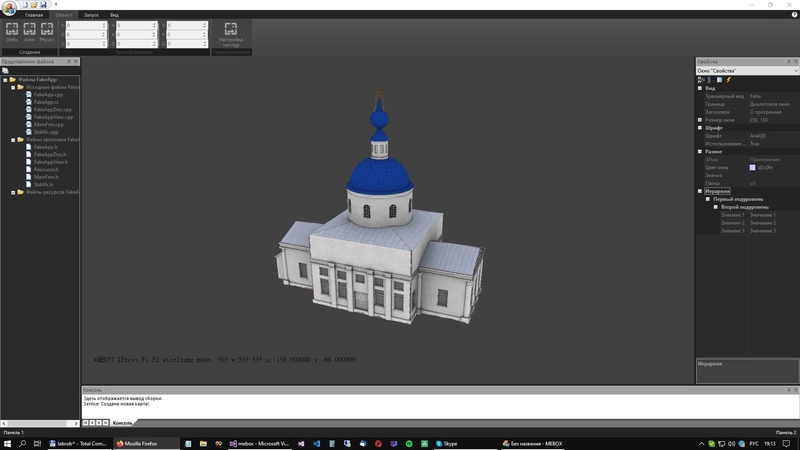Screen dimensions: 800x450
Task: Switch to the Запуск ribbon tab
Action: point(91,15)
